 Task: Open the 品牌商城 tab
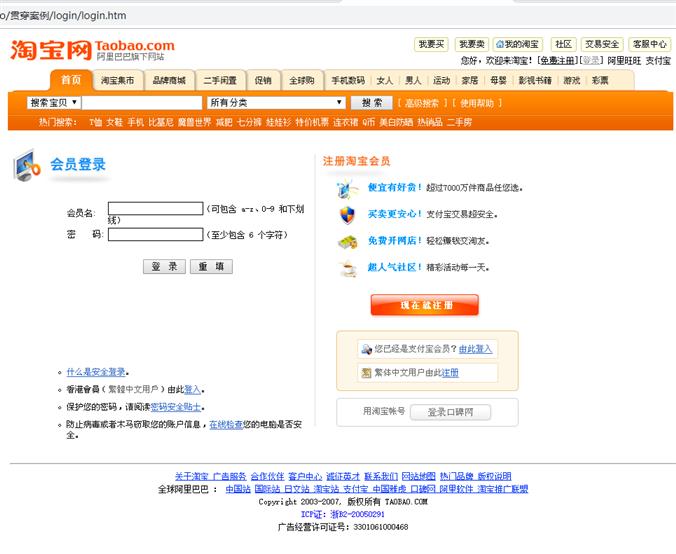(169, 81)
